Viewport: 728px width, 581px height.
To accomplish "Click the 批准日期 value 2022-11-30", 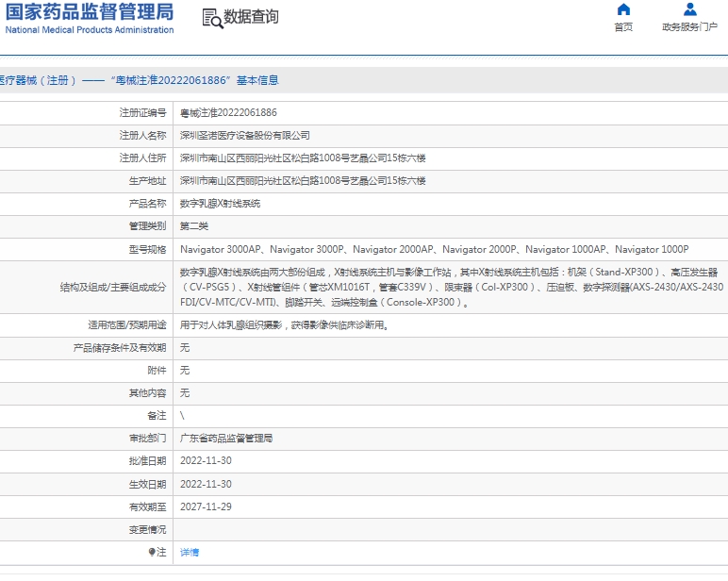I will pos(206,460).
